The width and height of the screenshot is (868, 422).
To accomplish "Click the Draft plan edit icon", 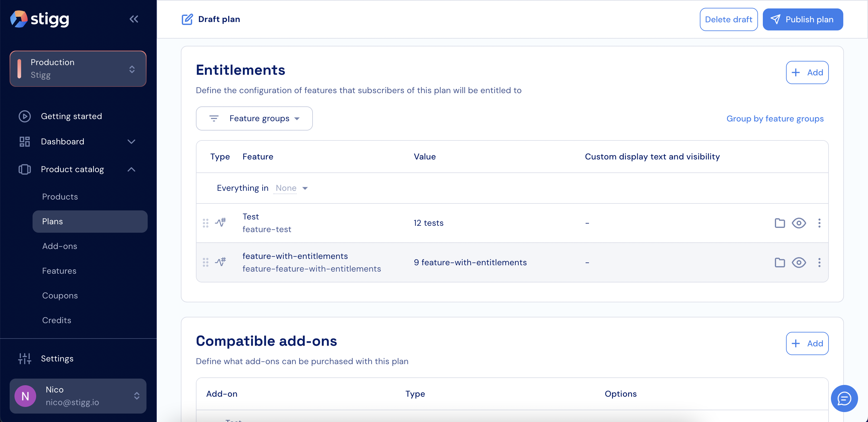I will pos(187,19).
